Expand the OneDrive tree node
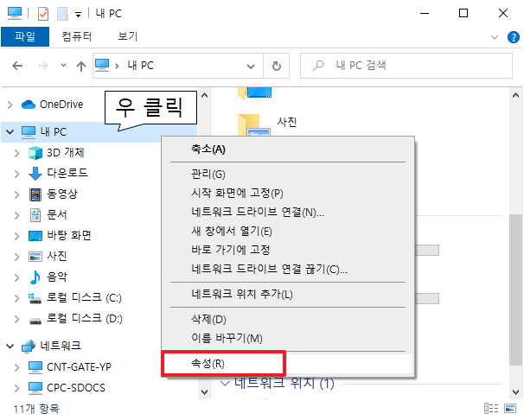This screenshot has height=420, width=524. [x=10, y=105]
